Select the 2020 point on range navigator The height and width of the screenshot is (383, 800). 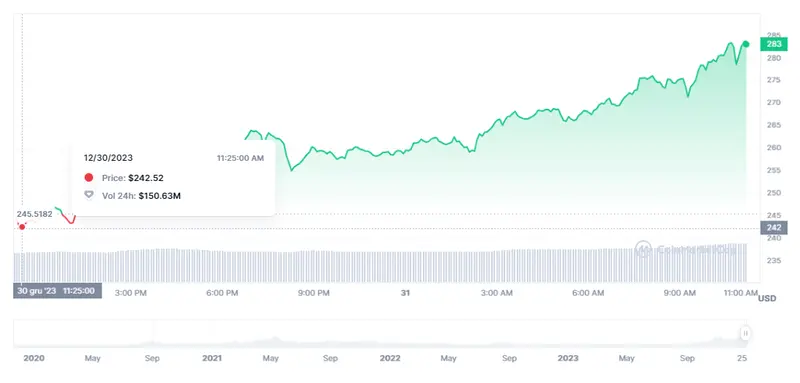[x=34, y=358]
